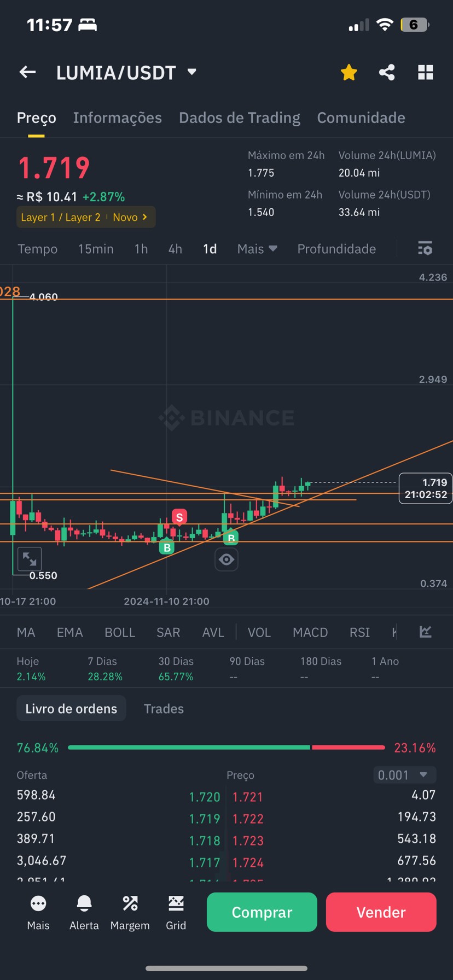
Task: Switch to Profundidade depth view
Action: coord(336,249)
